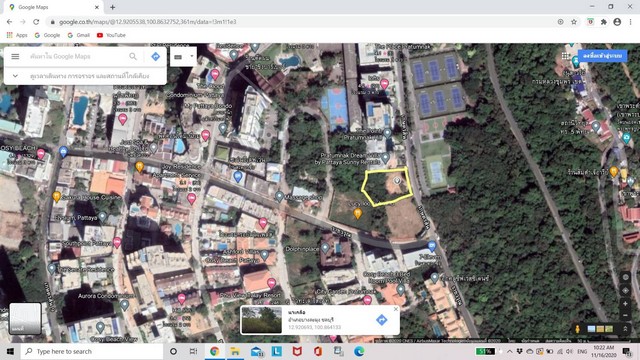Click the blue sign-in button

pyautogui.click(x=602, y=56)
